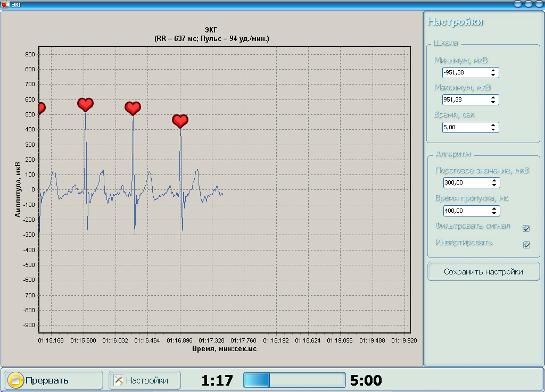The width and height of the screenshot is (545, 392).
Task: Click the Время, мин:сек.мс axis label
Action: coord(225,348)
